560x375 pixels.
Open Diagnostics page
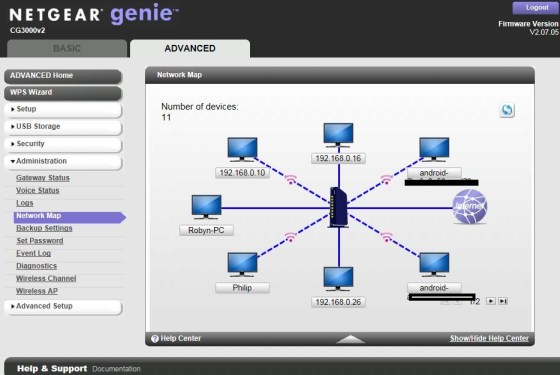(36, 266)
